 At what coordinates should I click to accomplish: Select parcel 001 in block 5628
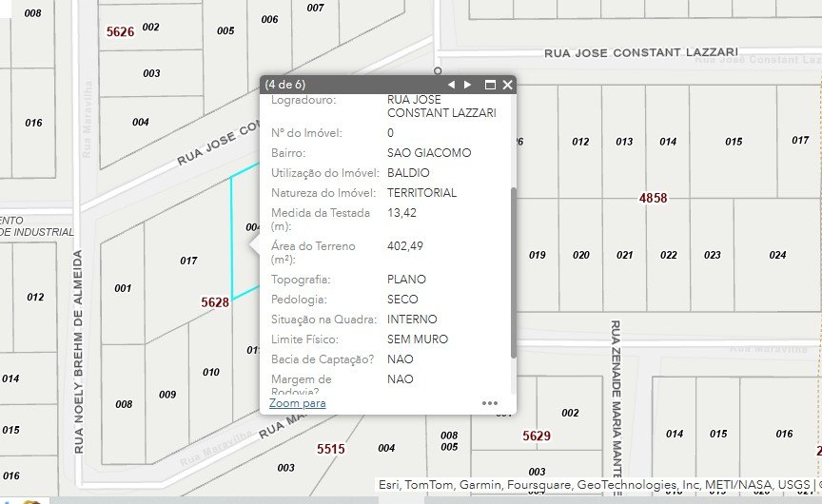(x=123, y=288)
